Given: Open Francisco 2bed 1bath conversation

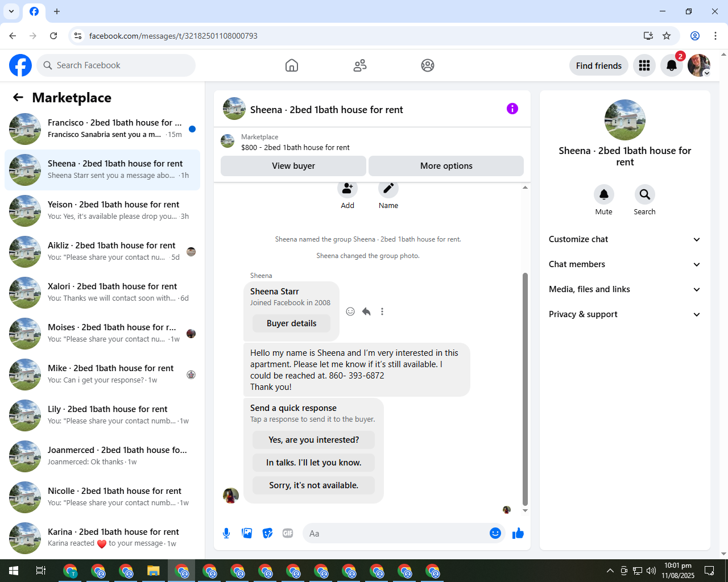Looking at the screenshot, I should [102, 129].
